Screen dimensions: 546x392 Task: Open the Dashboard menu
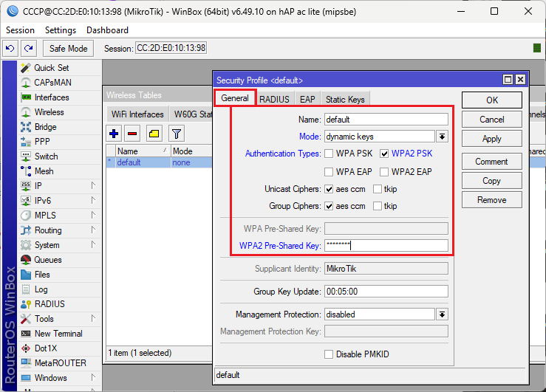[x=107, y=30]
